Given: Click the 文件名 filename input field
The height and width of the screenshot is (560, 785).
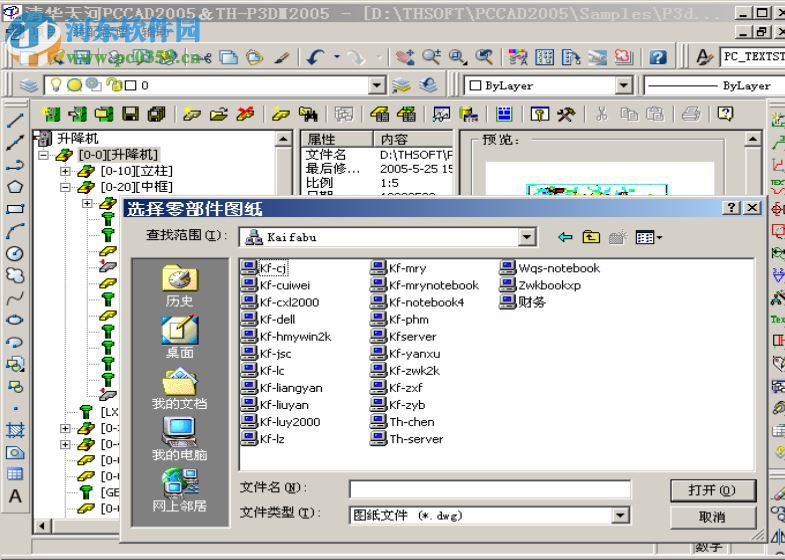Looking at the screenshot, I should (x=490, y=489).
